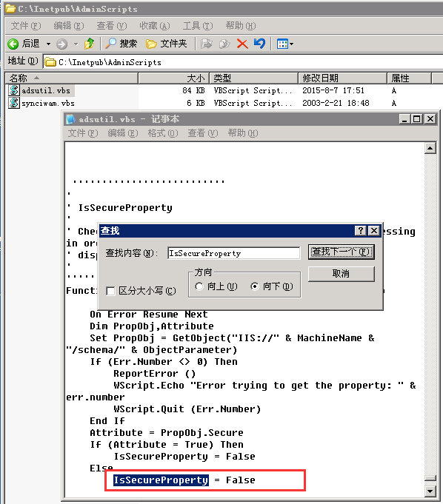
Task: Minimize the adsutil.vbs Notepad window
Action: (x=404, y=119)
